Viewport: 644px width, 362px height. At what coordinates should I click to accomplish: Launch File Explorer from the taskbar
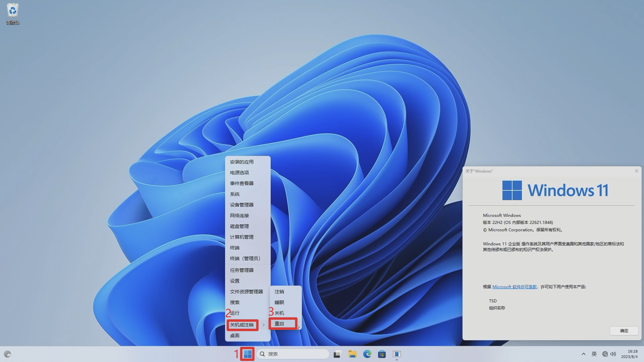coord(352,354)
